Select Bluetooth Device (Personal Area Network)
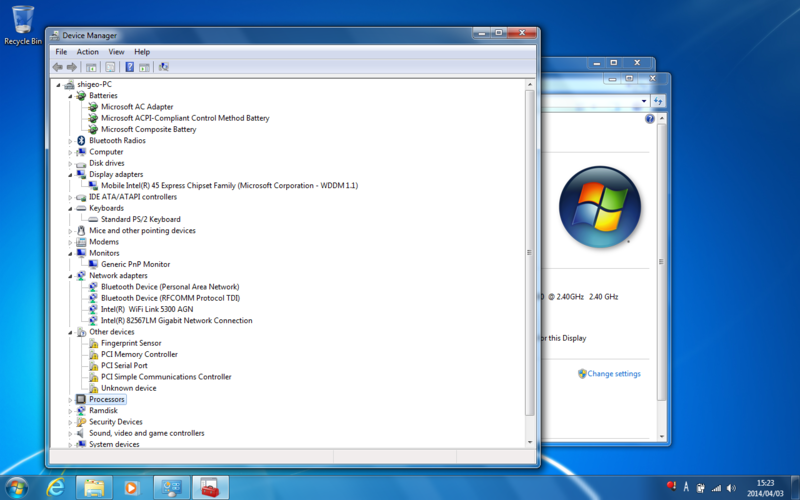This screenshot has width=800, height=500. pos(170,287)
